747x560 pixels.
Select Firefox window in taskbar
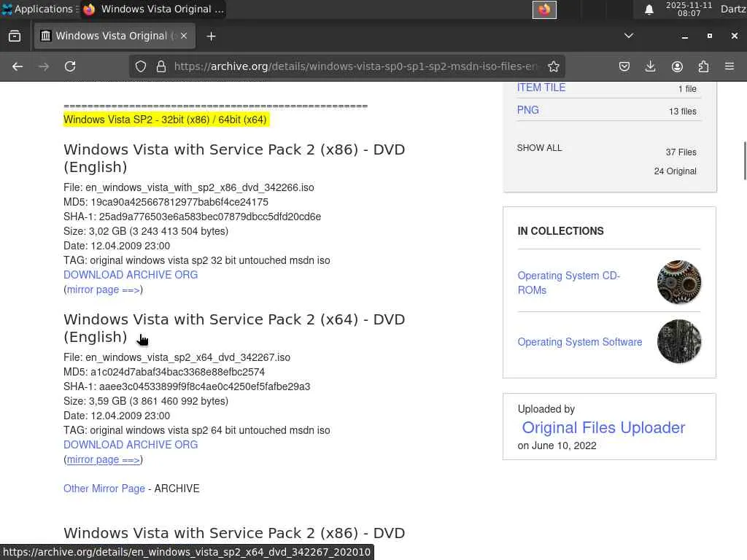pos(153,9)
